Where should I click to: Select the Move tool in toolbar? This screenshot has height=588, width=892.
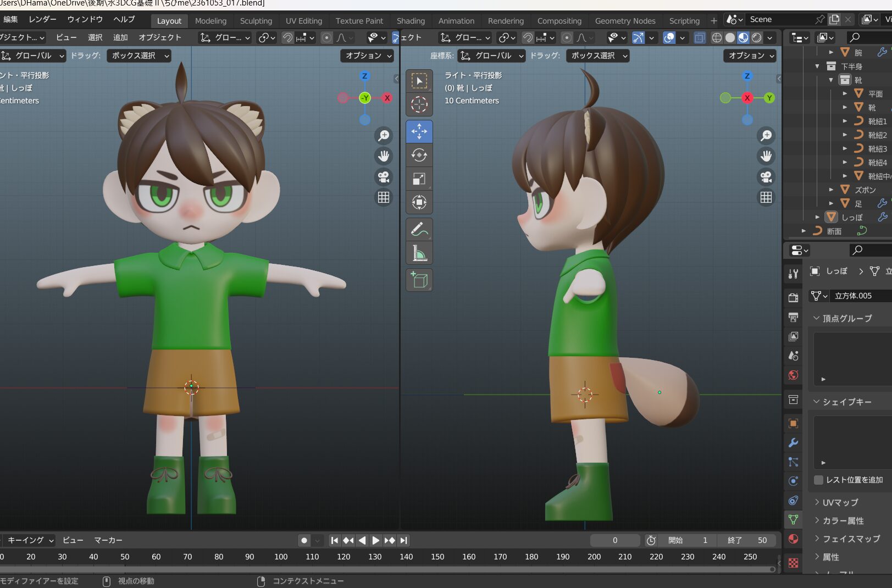point(419,132)
